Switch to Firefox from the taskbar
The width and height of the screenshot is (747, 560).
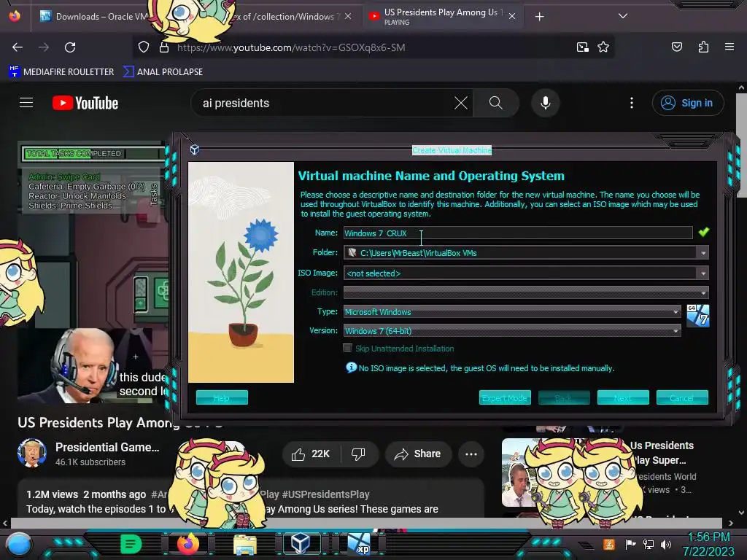pyautogui.click(x=187, y=544)
